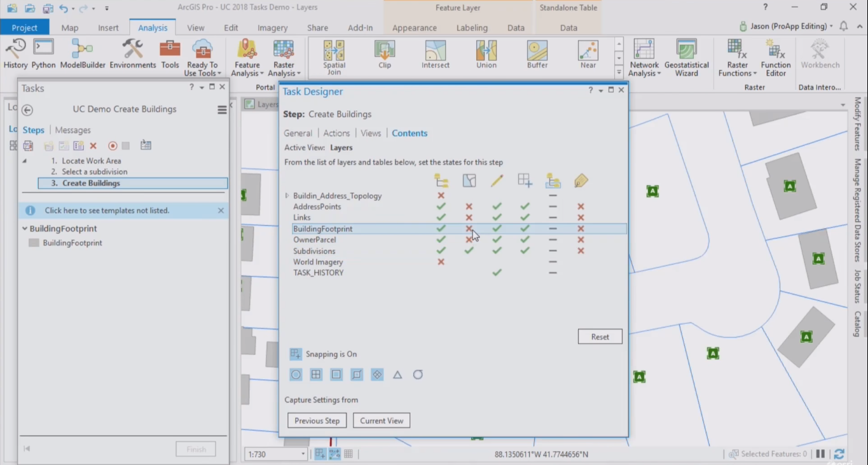The width and height of the screenshot is (868, 465).
Task: Open the geoprocessing History
Action: coord(16,54)
